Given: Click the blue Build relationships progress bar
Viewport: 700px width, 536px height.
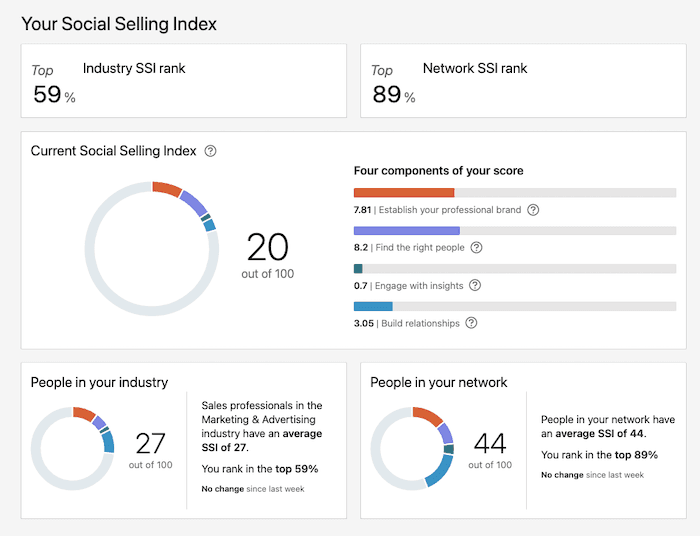Looking at the screenshot, I should coord(373,306).
